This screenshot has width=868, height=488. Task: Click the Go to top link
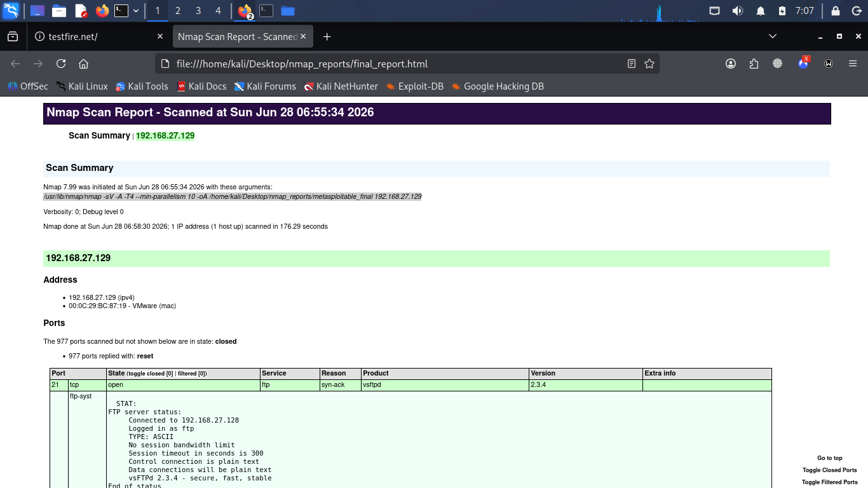pos(830,458)
